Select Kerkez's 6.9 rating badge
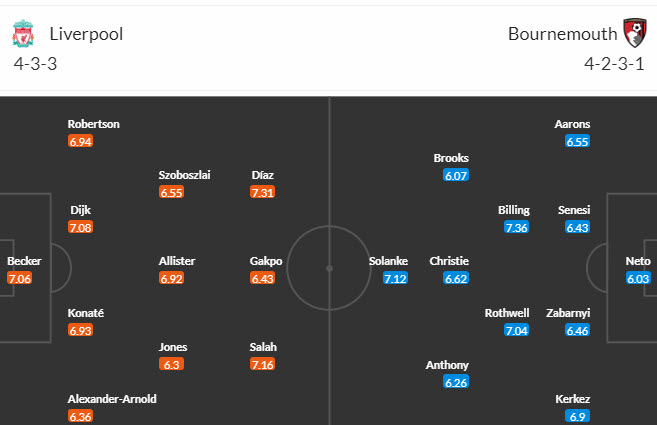 578,416
